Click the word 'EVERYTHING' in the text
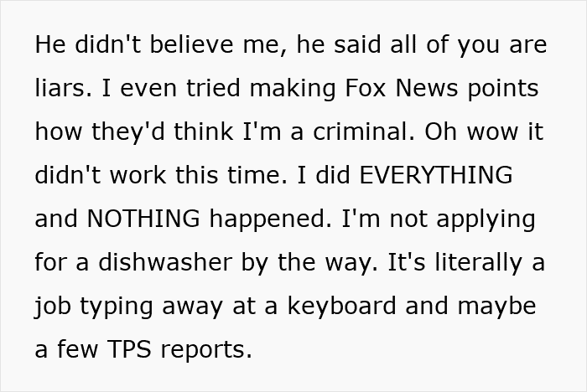 tap(436, 175)
